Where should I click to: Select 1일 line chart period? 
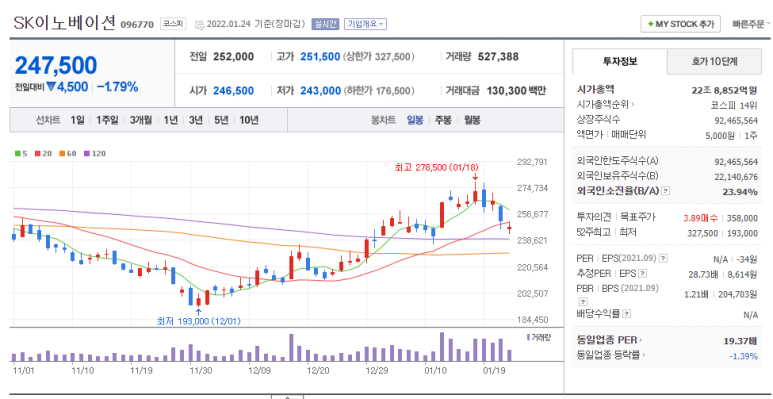click(x=77, y=120)
